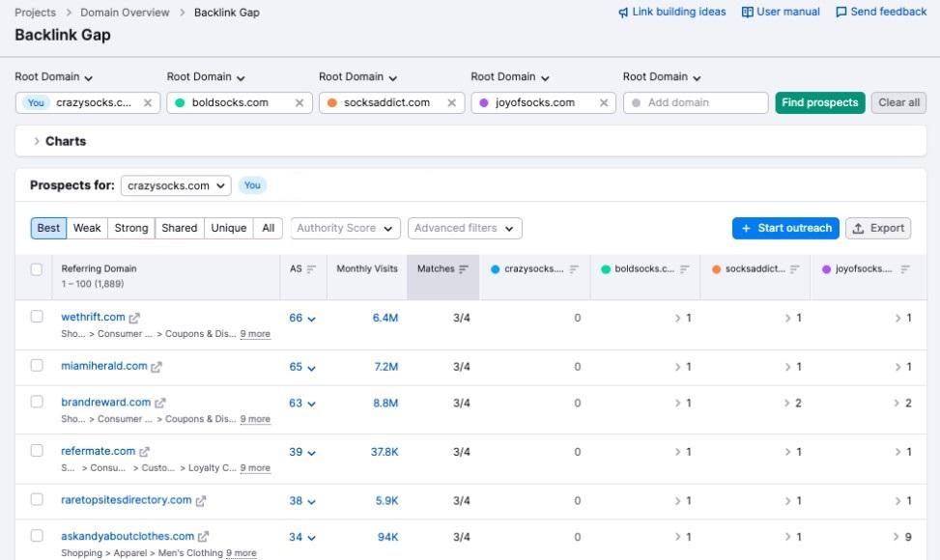Open external link icon for wethrift.com
Image resolution: width=940 pixels, height=560 pixels.
[x=134, y=318]
